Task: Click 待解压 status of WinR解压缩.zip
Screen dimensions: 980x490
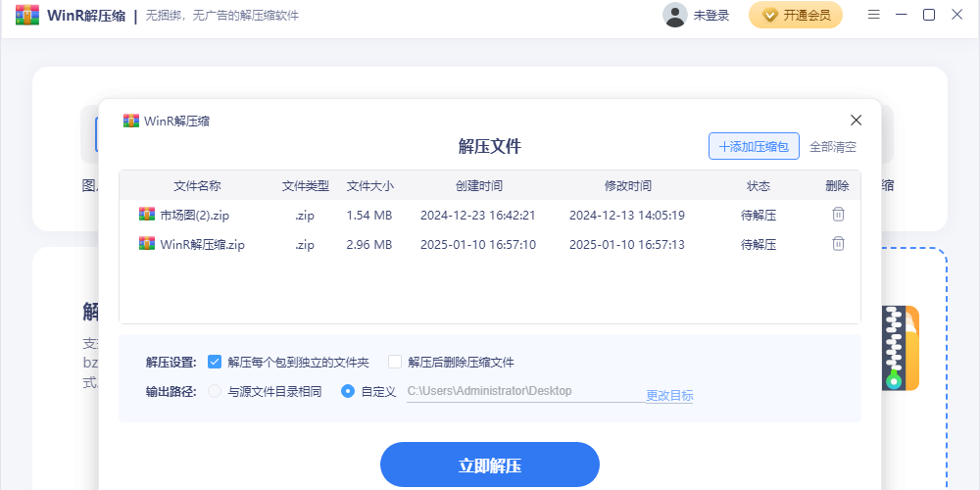Action: click(759, 244)
